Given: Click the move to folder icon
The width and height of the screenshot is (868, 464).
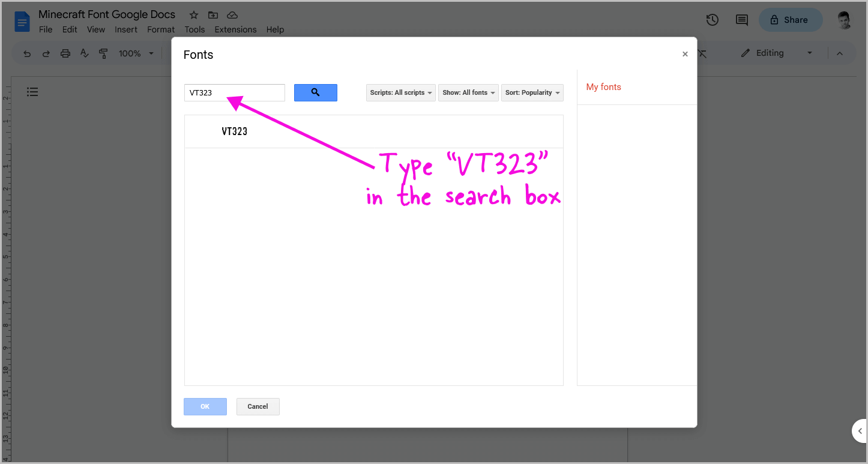Looking at the screenshot, I should pyautogui.click(x=213, y=15).
